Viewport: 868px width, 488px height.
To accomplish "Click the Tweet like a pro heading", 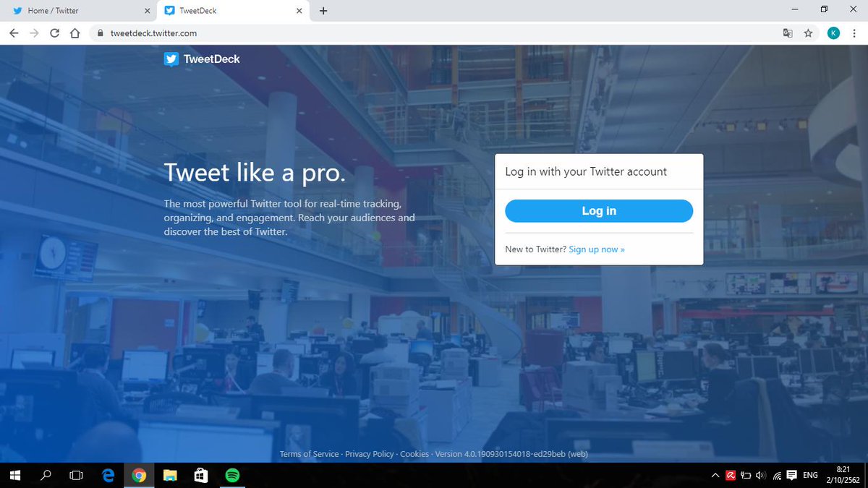I will pos(255,173).
